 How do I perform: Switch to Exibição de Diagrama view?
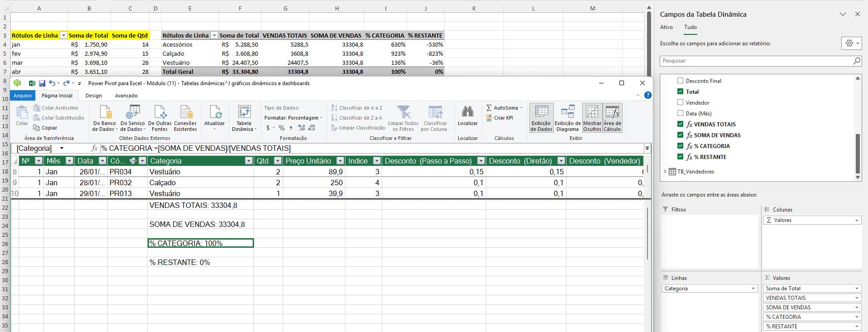(567, 112)
